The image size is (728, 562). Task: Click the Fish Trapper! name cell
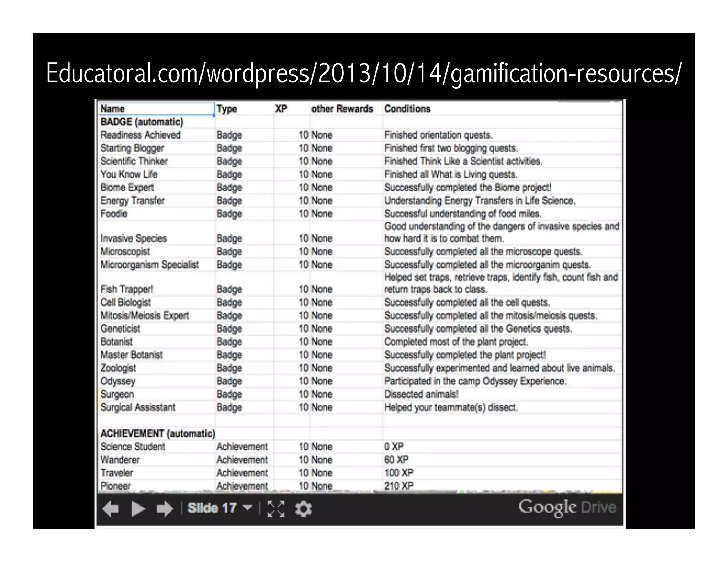127,289
